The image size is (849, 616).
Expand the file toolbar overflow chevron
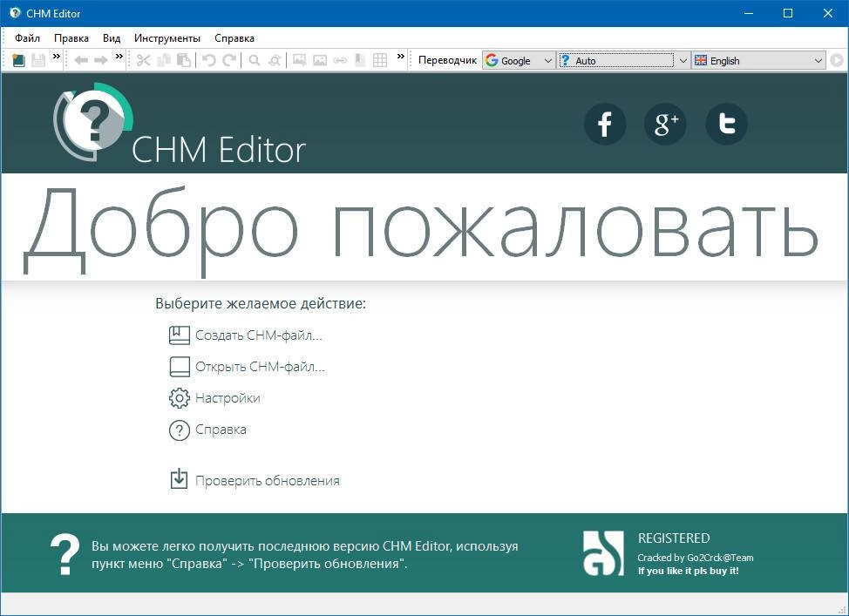[57, 56]
